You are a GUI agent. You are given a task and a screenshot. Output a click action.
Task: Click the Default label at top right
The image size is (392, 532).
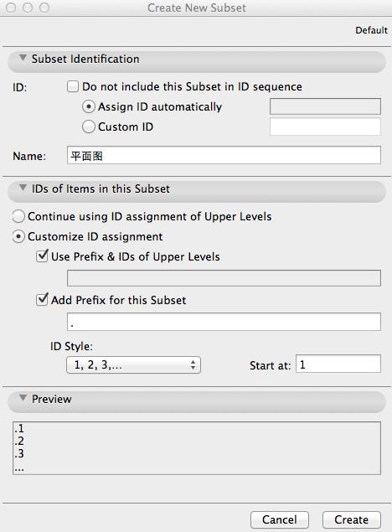tap(371, 30)
